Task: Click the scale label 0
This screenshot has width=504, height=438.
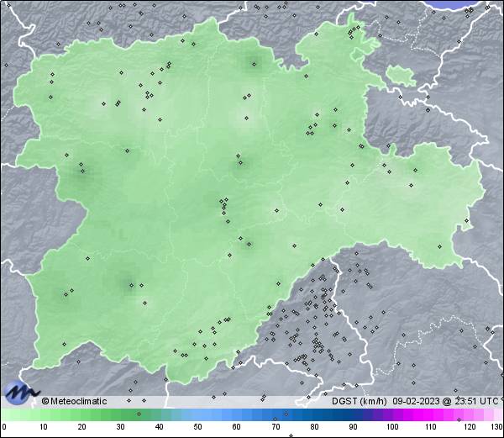Action: 4,427
